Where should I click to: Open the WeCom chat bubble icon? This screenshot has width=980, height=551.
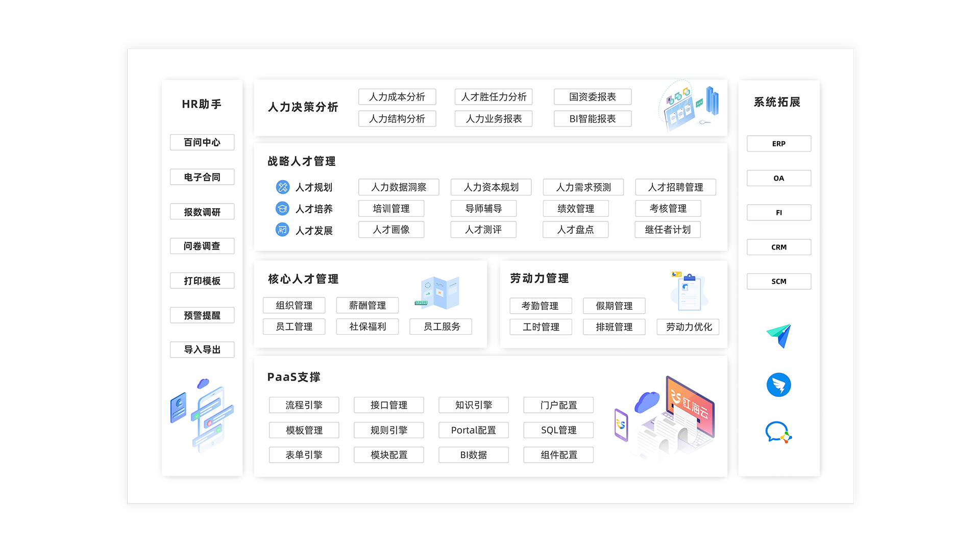coord(778,433)
